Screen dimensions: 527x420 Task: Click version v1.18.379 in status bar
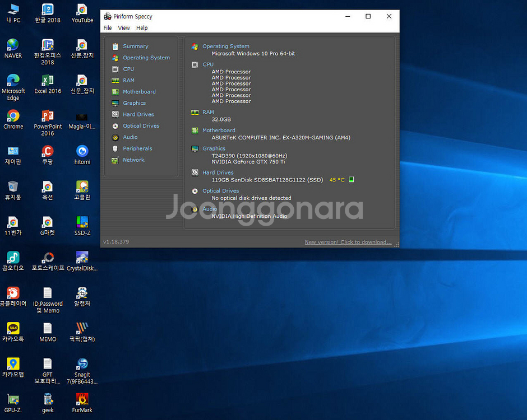116,242
